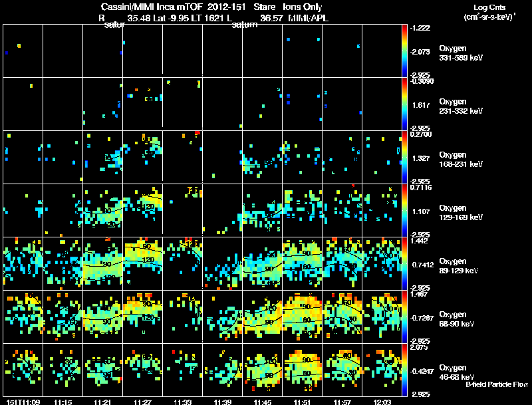Select the 11:39 time label

pyautogui.click(x=223, y=402)
